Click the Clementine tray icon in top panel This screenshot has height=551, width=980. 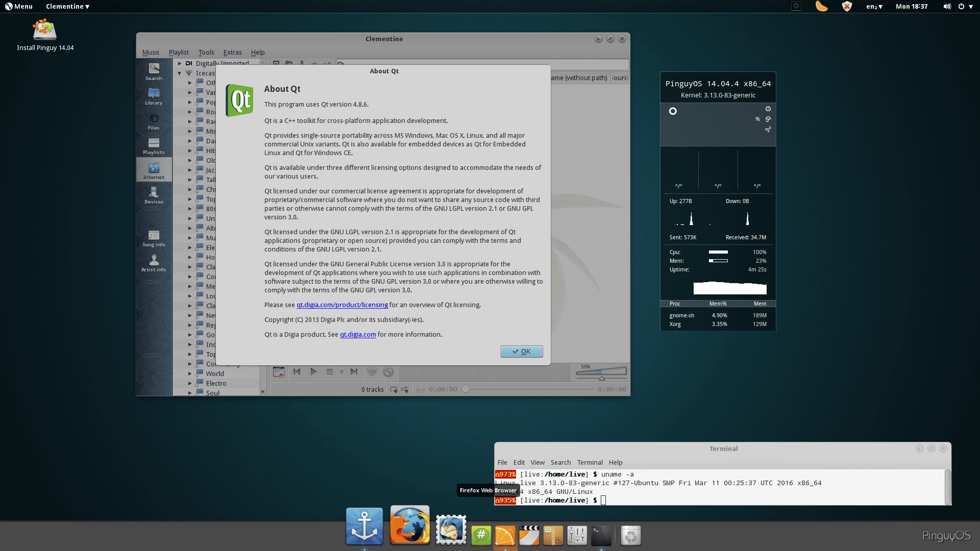[821, 6]
